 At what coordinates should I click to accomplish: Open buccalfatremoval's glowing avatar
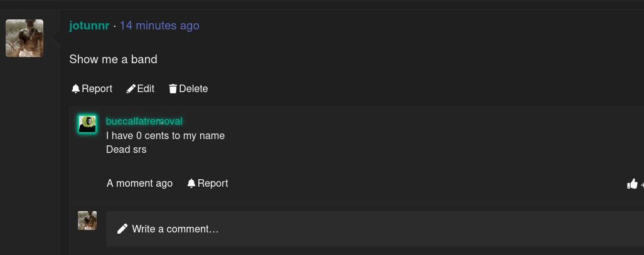pyautogui.click(x=87, y=124)
